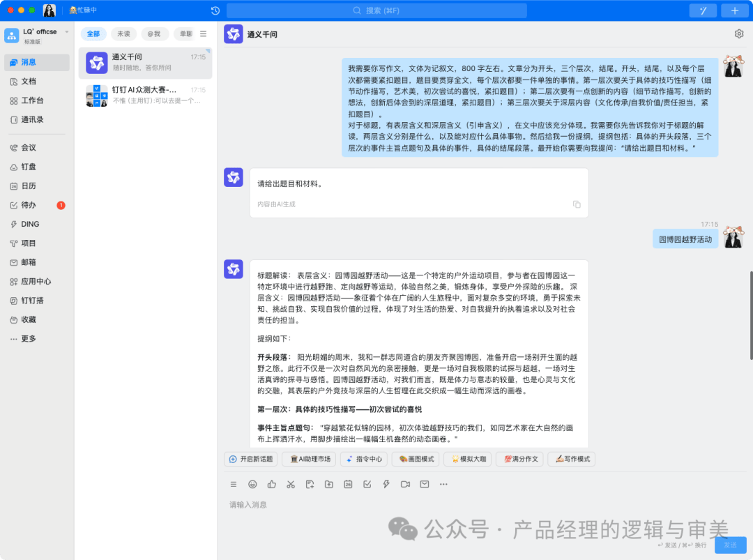
Task: Switch to 写作模式 writing mode
Action: (x=572, y=459)
